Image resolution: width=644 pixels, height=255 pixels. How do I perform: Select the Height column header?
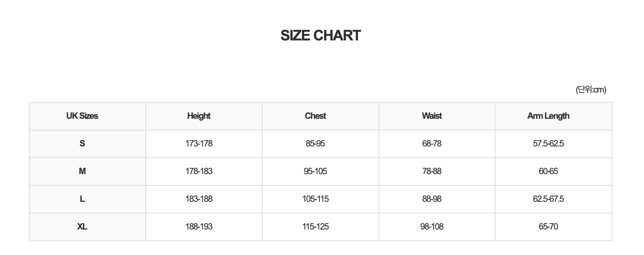click(199, 116)
